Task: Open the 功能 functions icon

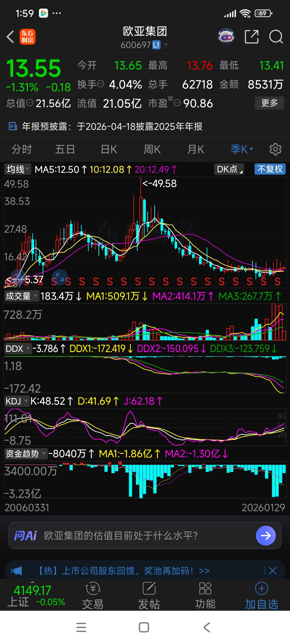Action: [205, 588]
